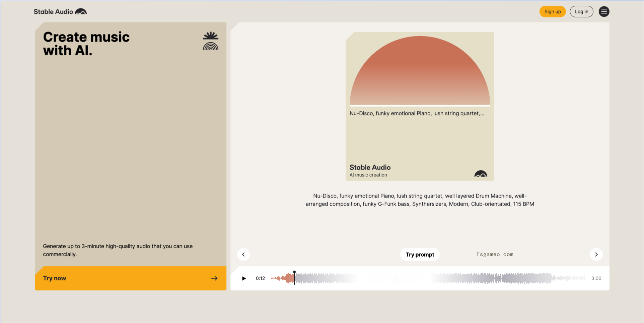Click the Log in button
The width and height of the screenshot is (644, 323).
pyautogui.click(x=581, y=12)
